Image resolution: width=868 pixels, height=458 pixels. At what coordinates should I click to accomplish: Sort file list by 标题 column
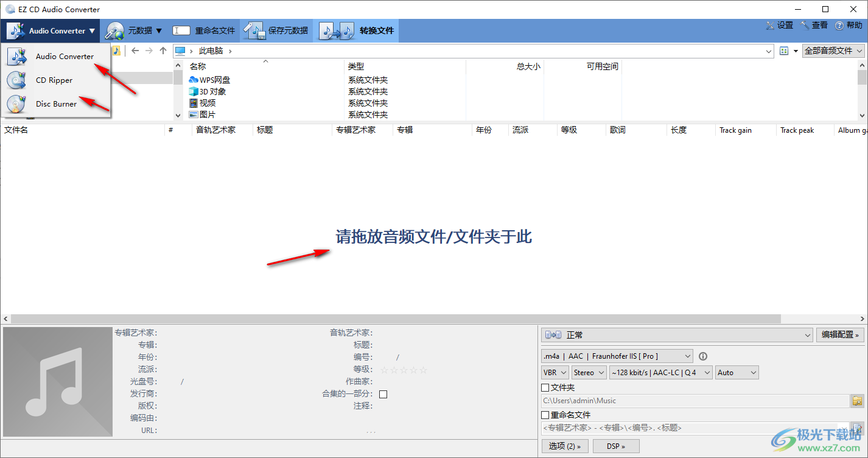pos(292,130)
